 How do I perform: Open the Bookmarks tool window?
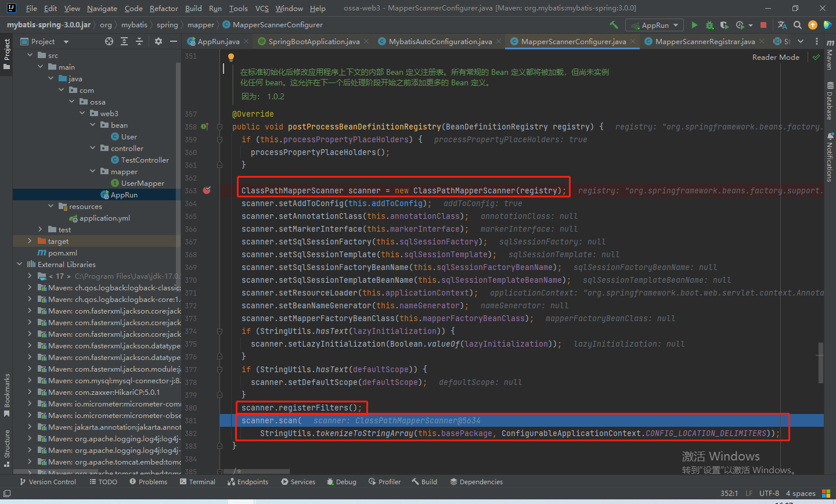7,395
